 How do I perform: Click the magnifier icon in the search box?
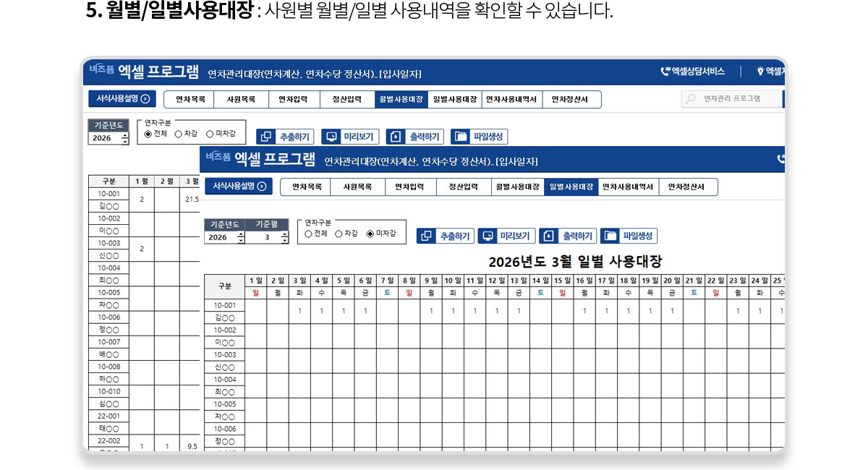(x=691, y=99)
